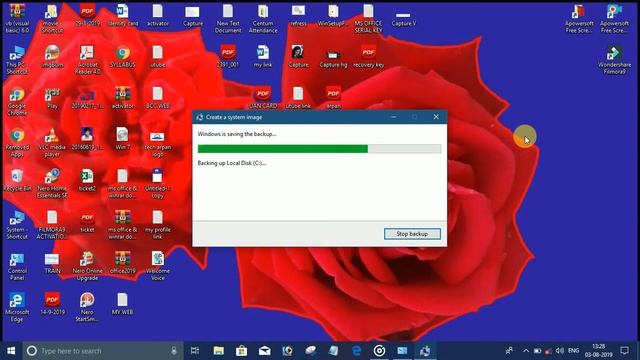640x360 pixels.
Task: Select the Wondershare Filmora9 desktop icon
Action: point(614,60)
